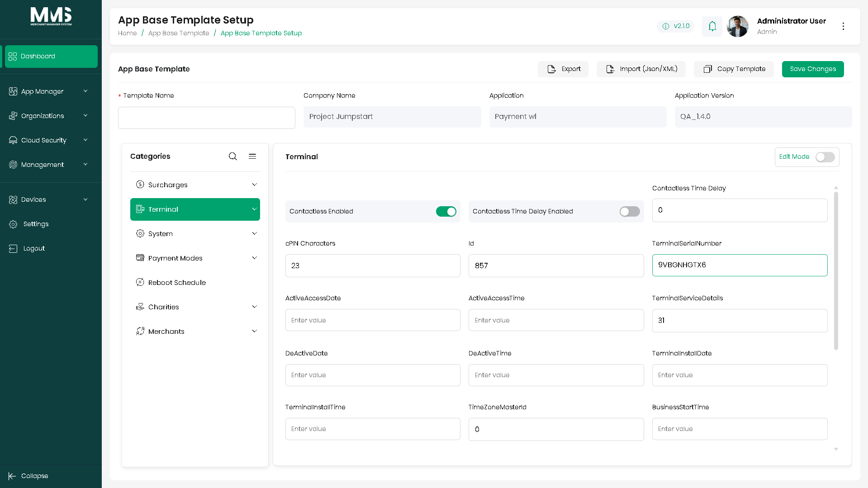Expand the Charities category chevron
868x488 pixels.
click(x=254, y=307)
